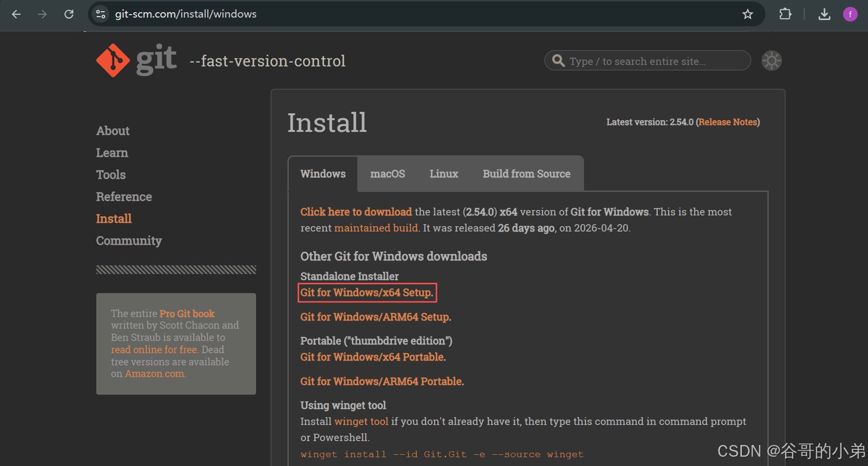Reload the page with refresh icon
Image resolution: width=868 pixels, height=466 pixels.
tap(69, 14)
